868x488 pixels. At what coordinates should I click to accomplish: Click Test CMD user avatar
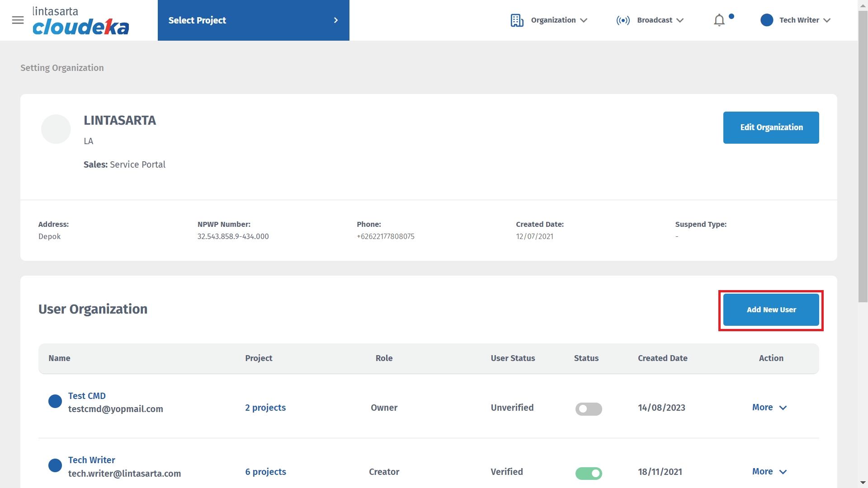click(55, 401)
